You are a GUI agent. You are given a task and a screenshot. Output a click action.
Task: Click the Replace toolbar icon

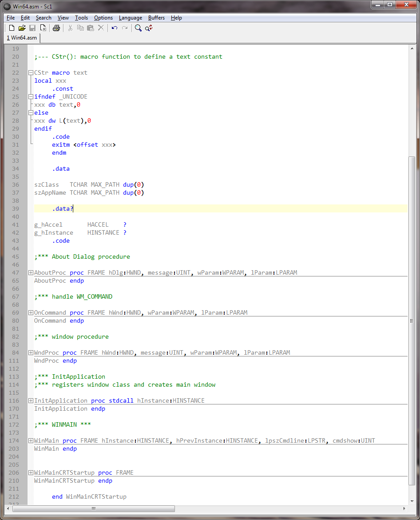click(x=149, y=28)
